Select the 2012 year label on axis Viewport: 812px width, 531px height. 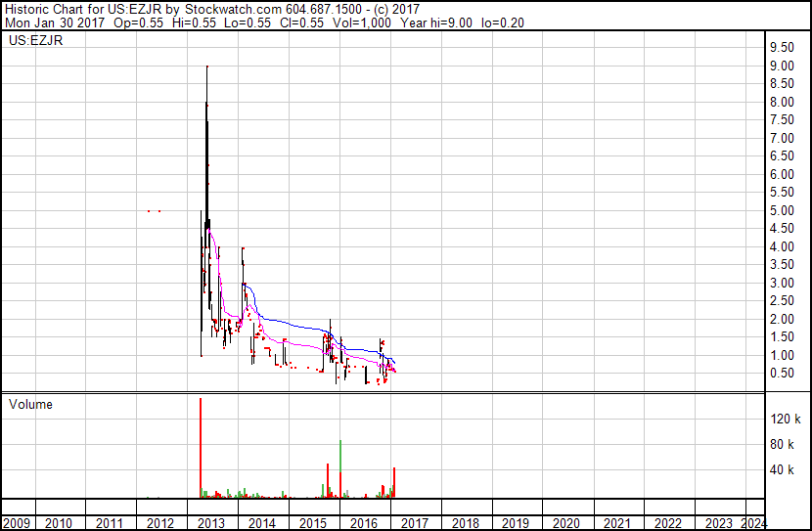tap(160, 523)
